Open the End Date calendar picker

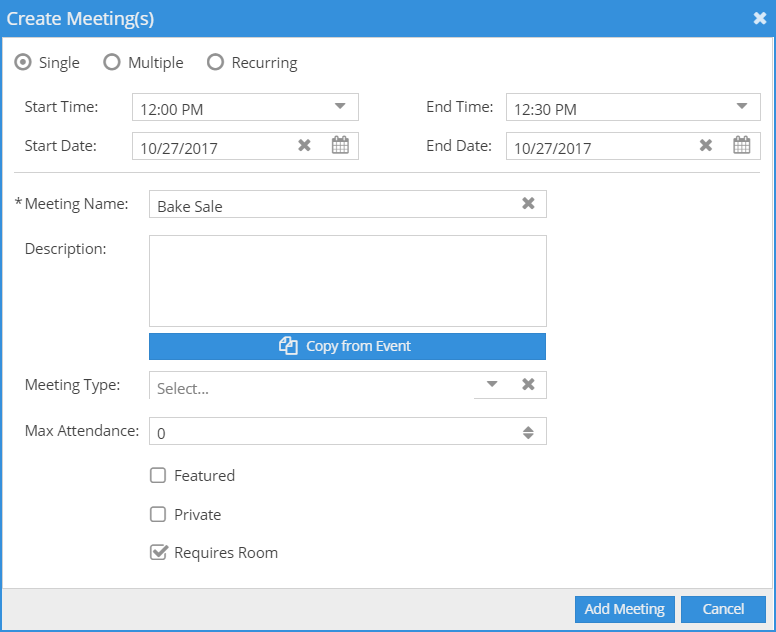[741, 146]
